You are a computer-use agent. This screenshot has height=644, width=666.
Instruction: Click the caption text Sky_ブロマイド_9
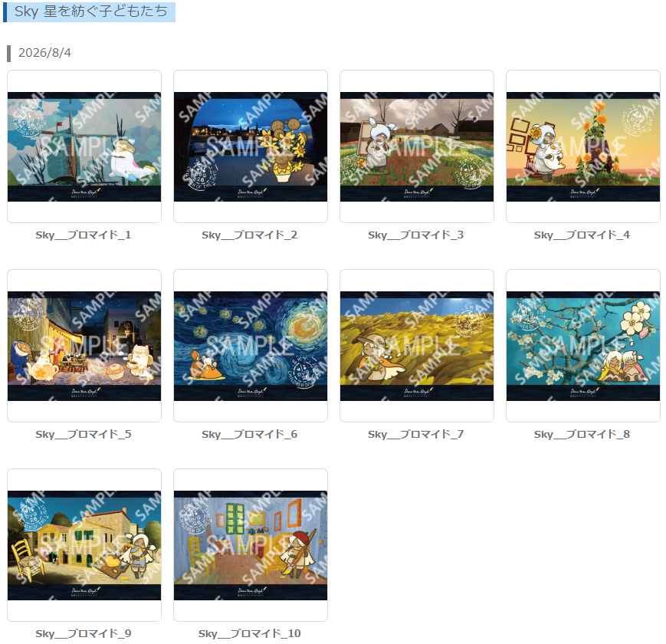coord(84,633)
